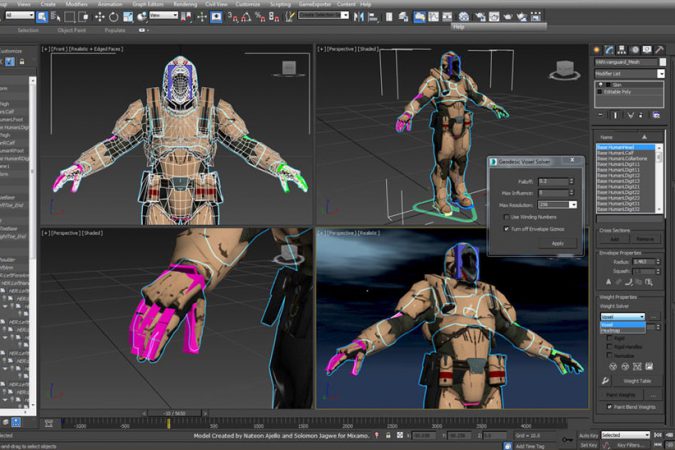
Task: Open Key Filters settings
Action: coord(631,445)
